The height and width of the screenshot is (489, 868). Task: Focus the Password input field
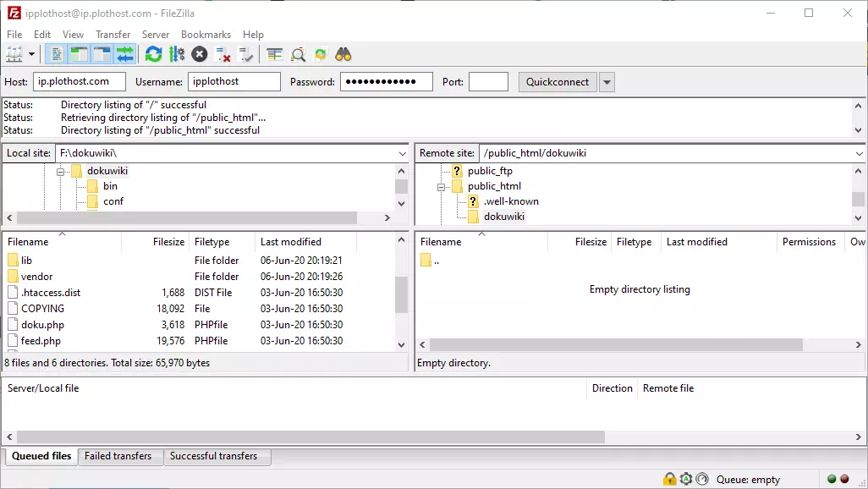pyautogui.click(x=387, y=81)
